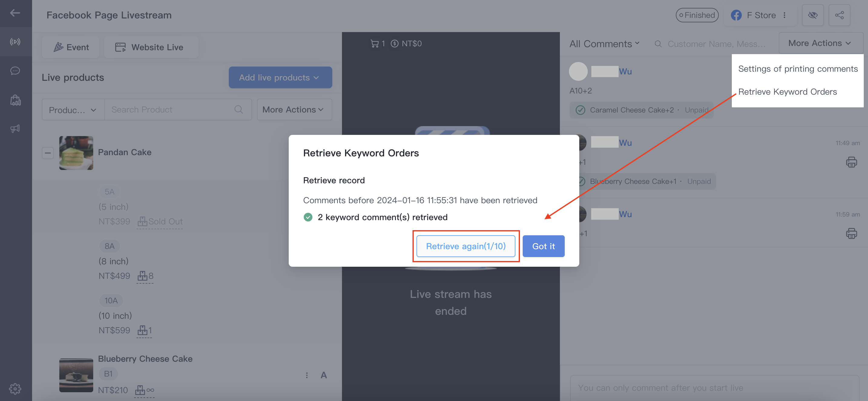Print the 11:59 am comment
Screen dimensions: 868x401
[x=851, y=233]
